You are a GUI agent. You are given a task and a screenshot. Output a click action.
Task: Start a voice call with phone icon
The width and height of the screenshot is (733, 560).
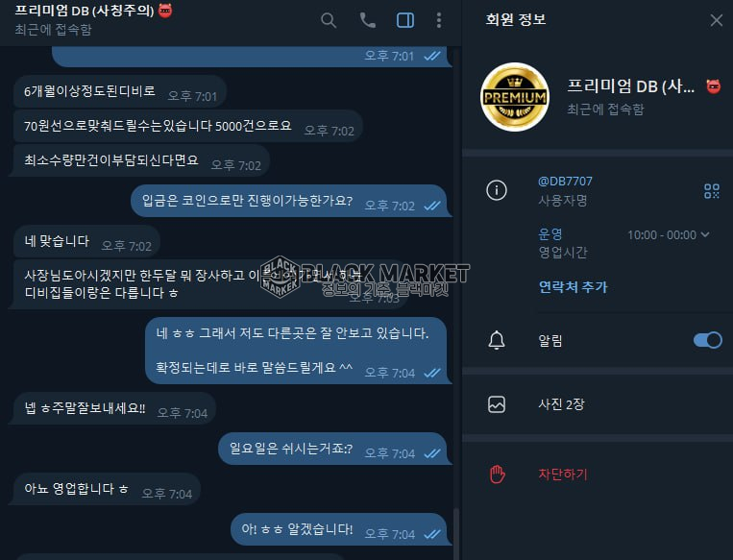[367, 20]
